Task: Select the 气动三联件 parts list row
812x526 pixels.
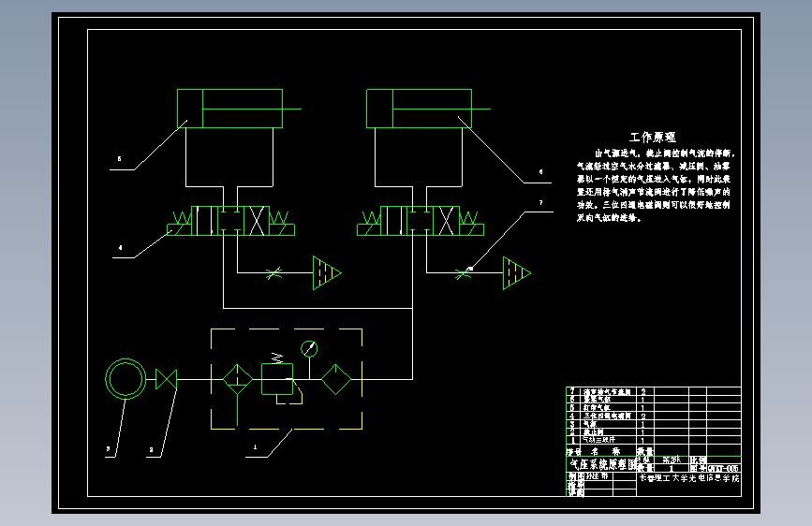Action: coord(654,440)
